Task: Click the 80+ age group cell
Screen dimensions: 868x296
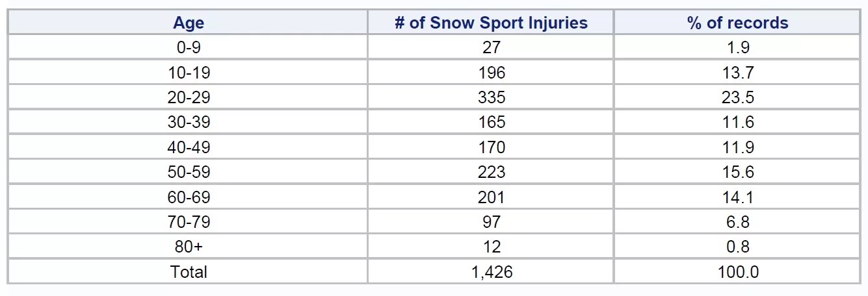Action: pos(189,247)
